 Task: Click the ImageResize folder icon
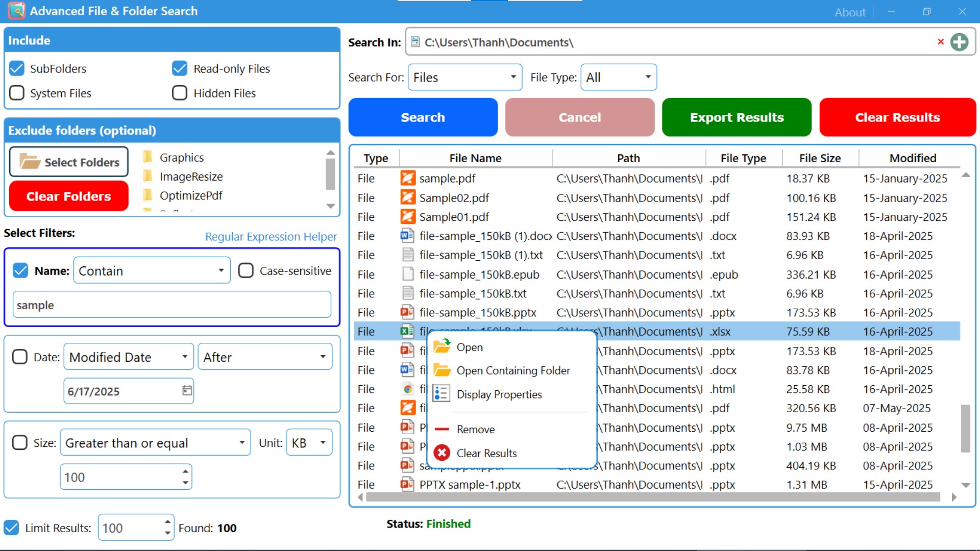coord(148,176)
